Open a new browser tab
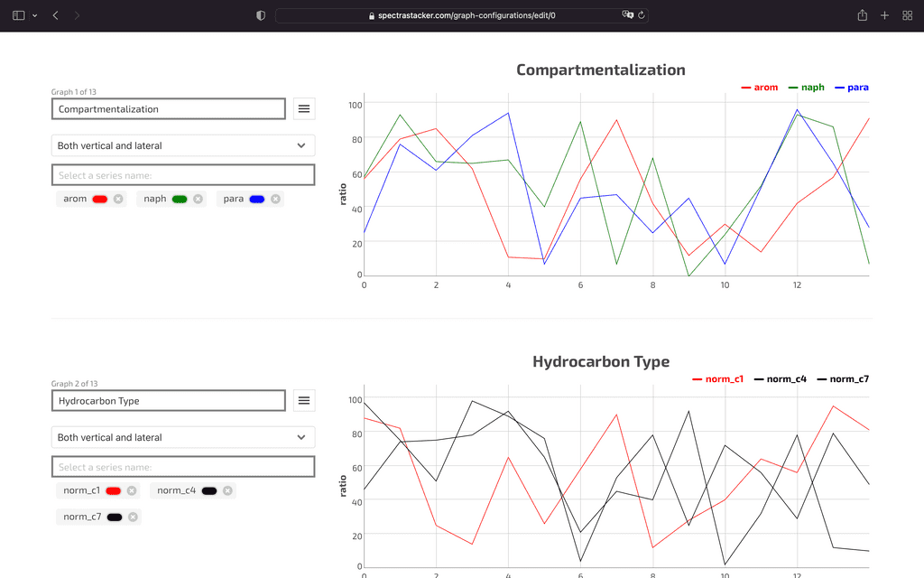Screen dimensions: 924x578 [884, 15]
